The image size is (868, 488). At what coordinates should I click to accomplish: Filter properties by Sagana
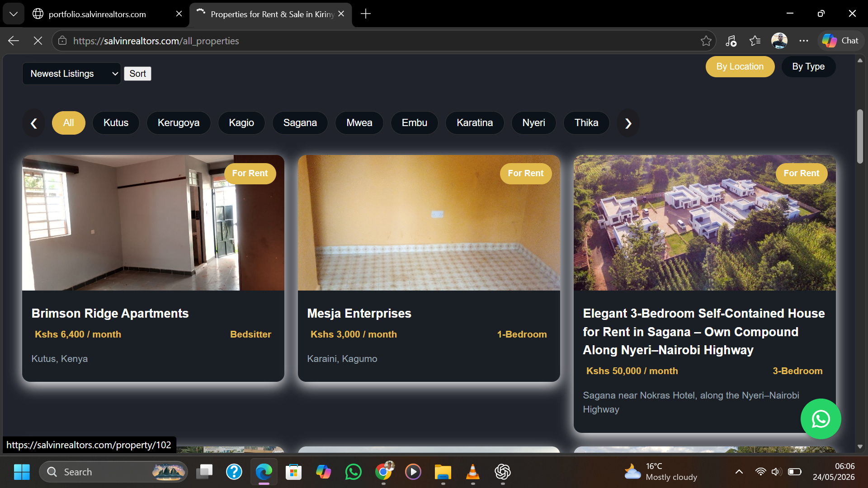coord(300,123)
